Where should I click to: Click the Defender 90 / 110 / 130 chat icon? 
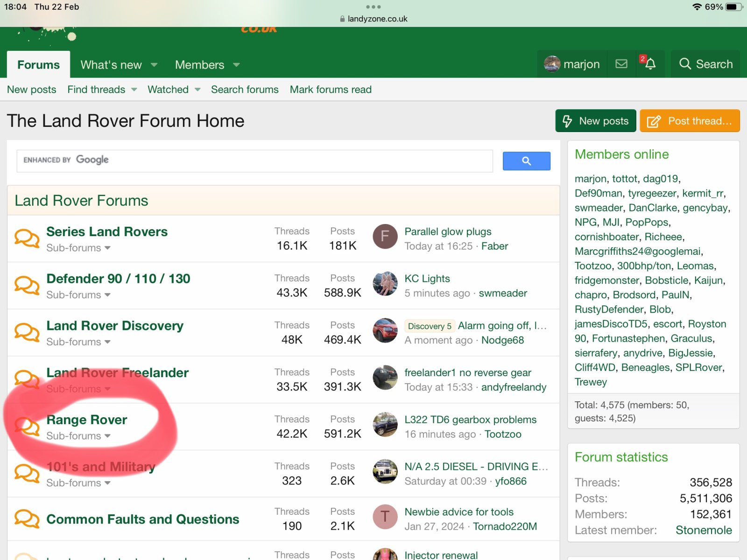[27, 286]
